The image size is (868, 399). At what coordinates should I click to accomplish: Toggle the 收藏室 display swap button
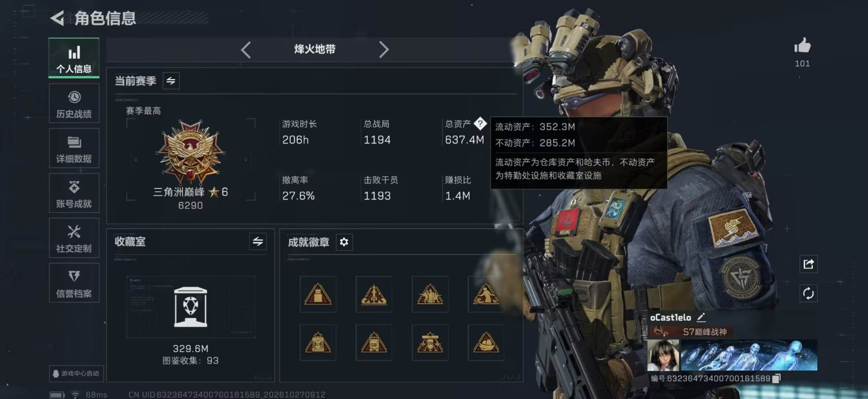coord(258,241)
